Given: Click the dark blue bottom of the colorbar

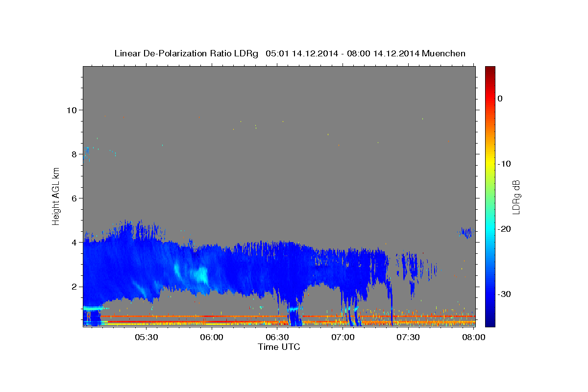Looking at the screenshot, I should [x=490, y=321].
